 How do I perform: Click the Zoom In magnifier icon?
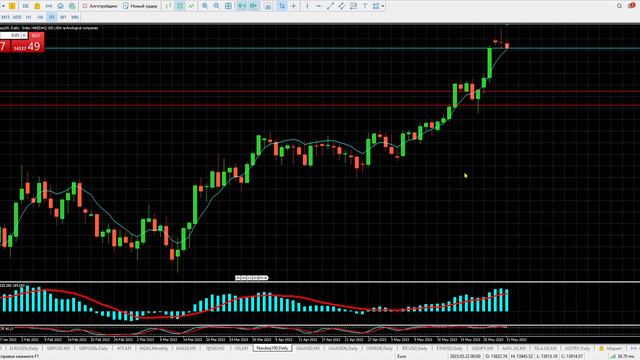point(205,6)
